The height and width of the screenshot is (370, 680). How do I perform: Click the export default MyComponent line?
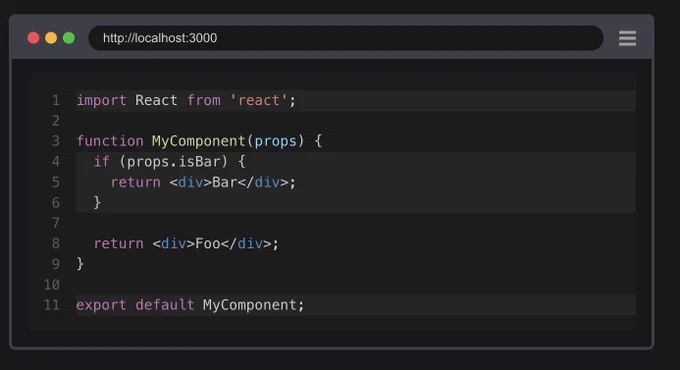[x=356, y=305]
